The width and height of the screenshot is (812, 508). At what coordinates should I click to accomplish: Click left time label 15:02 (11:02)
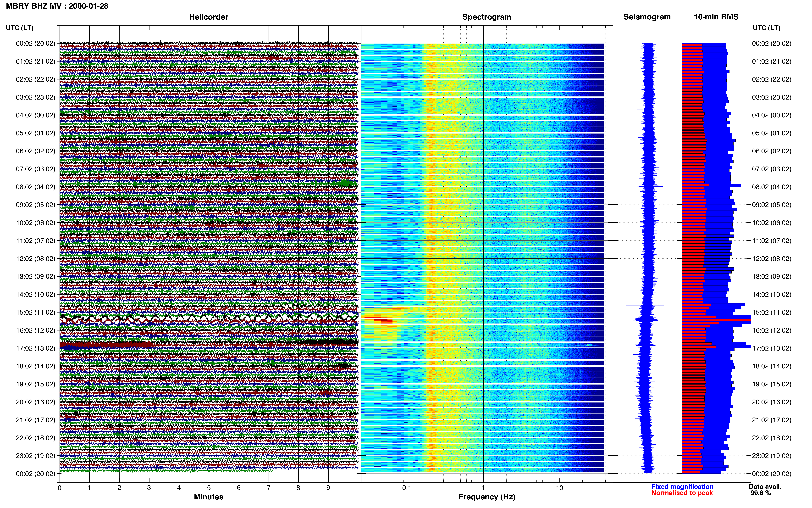point(36,313)
